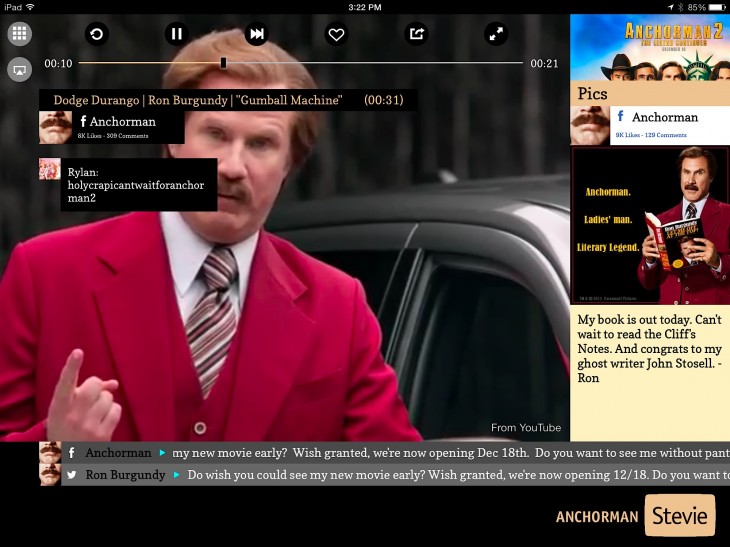This screenshot has width=730, height=547.
Task: Skip to the next video
Action: click(257, 34)
